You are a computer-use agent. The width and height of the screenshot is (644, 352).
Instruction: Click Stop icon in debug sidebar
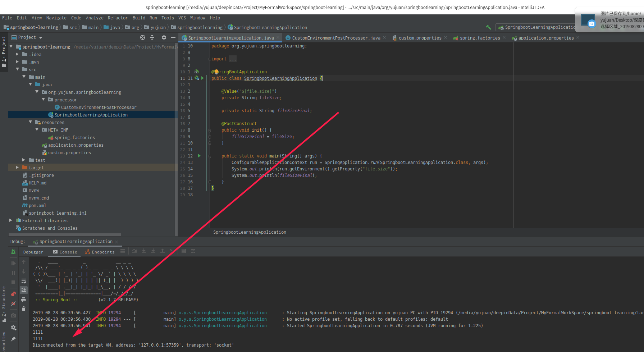click(x=13, y=282)
